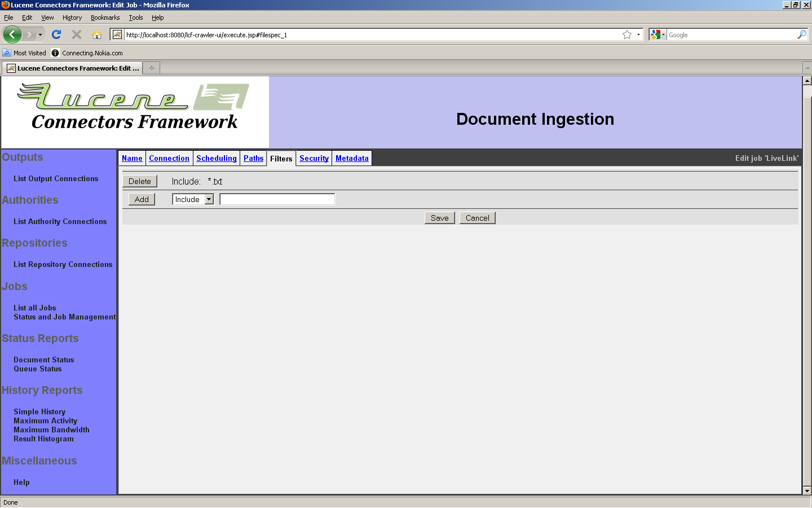Click the Stop loading X icon
Viewport: 812px width, 508px height.
click(77, 34)
